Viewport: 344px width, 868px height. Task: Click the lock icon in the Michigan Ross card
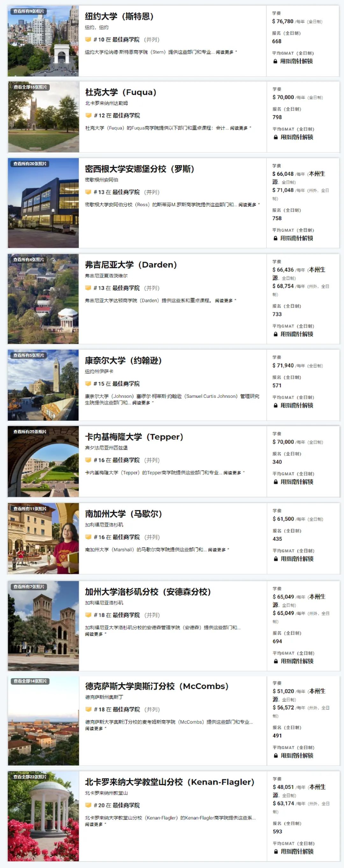pos(275,238)
